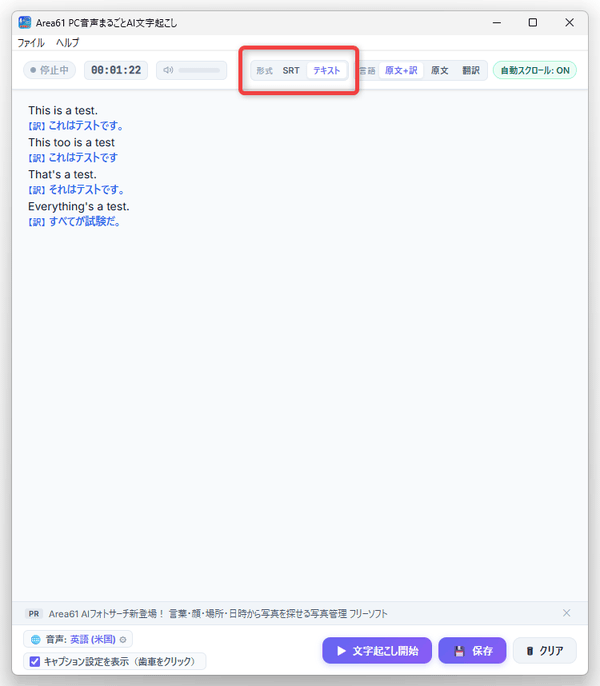Save the transcript with 保存
This screenshot has height=686, width=600.
[472, 651]
